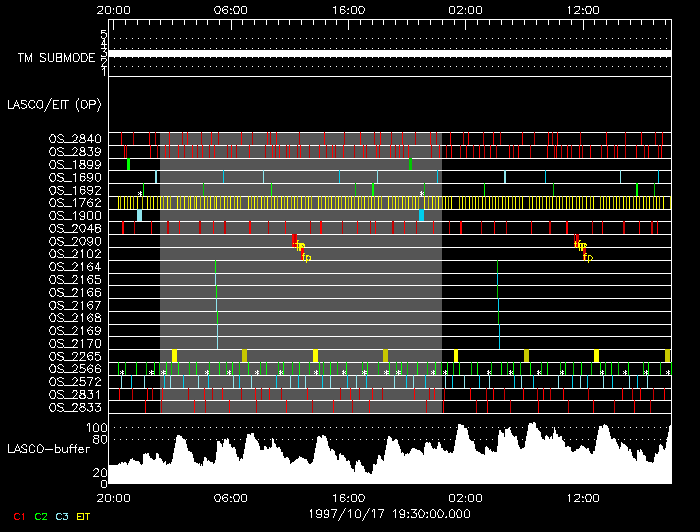Click first yellow block in OS_2265 row
This screenshot has height=532, width=700.
174,356
